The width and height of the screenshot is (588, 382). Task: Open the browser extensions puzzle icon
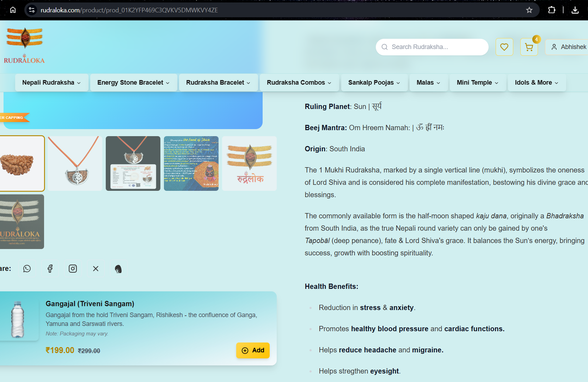coord(552,10)
